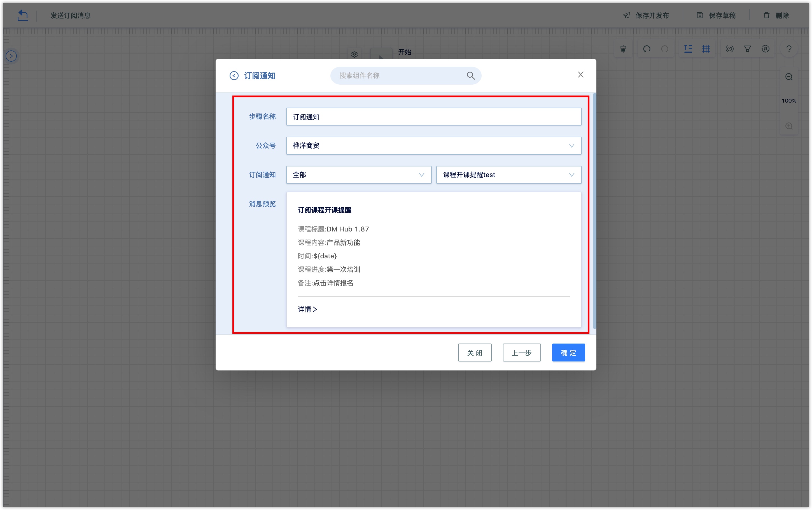Click the 时间:${date} line
Viewport: 812px width, 510px height.
(x=317, y=256)
